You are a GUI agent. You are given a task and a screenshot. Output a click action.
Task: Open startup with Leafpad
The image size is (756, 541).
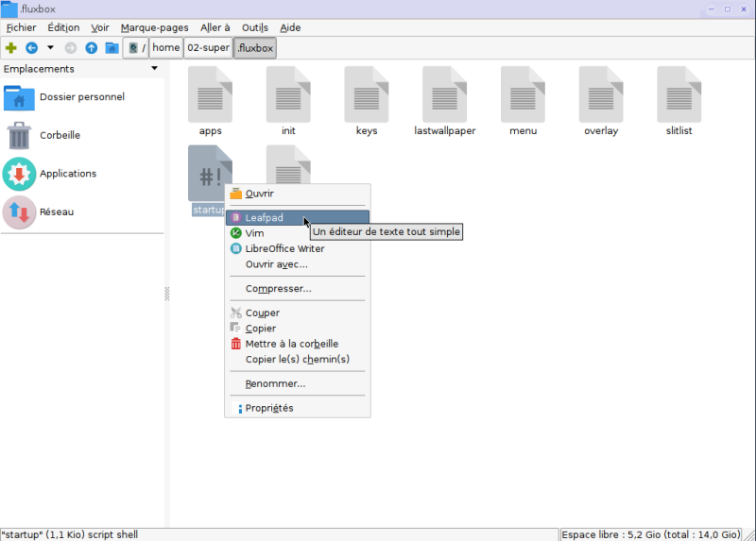point(298,218)
